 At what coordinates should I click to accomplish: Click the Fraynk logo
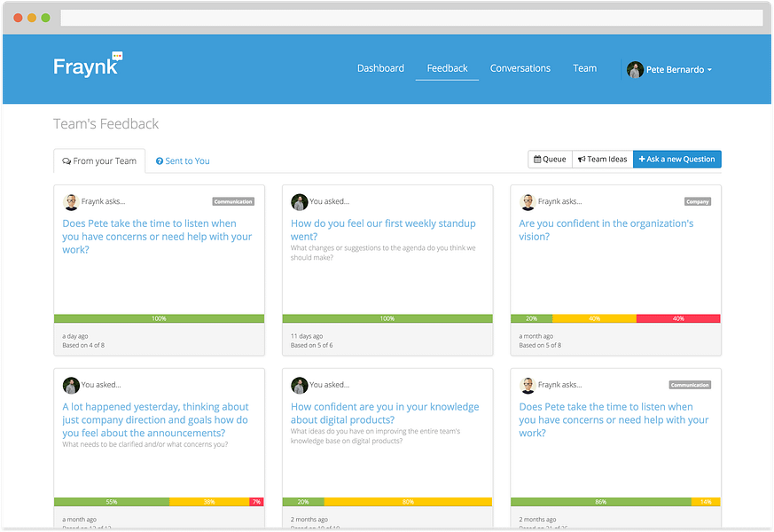(88, 65)
